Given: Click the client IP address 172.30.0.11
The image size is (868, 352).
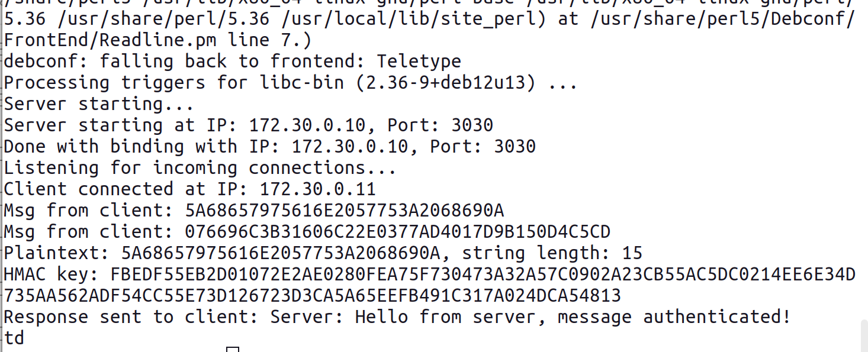Looking at the screenshot, I should pyautogui.click(x=317, y=189).
